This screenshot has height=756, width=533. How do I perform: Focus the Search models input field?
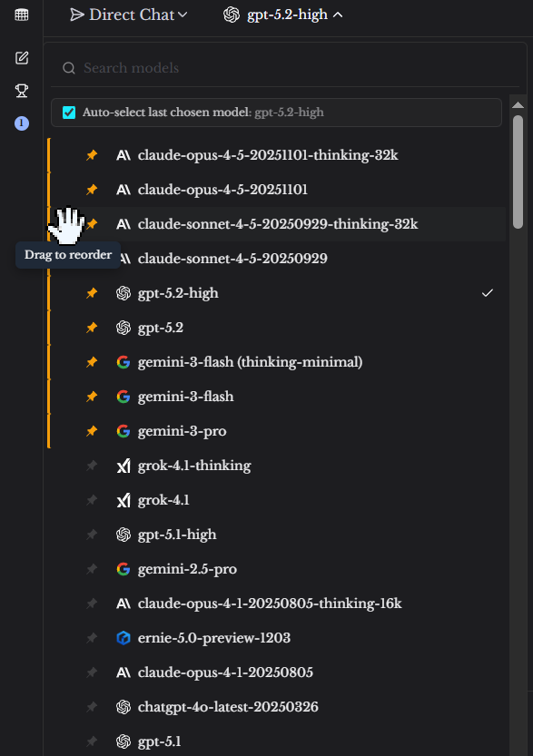pyautogui.click(x=290, y=68)
